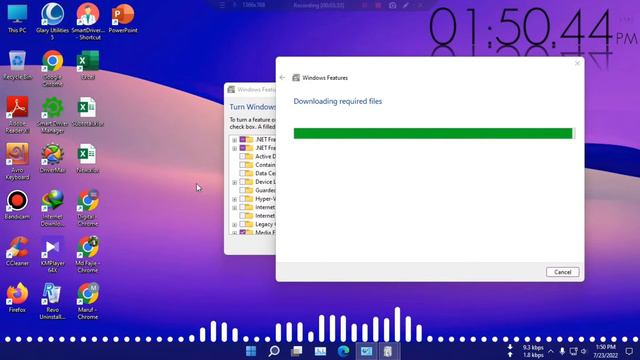Untick the Media F feature checkbox
The height and width of the screenshot is (360, 640).
[242, 232]
